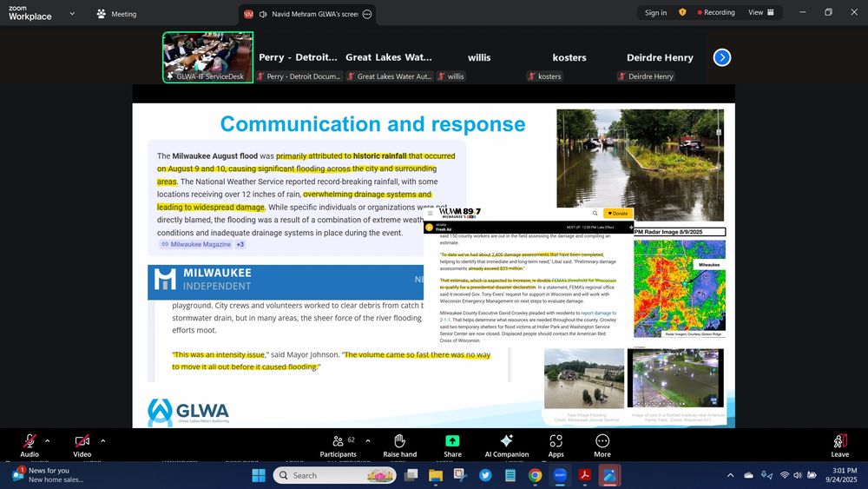Expand the Participants options caret

pyautogui.click(x=367, y=441)
